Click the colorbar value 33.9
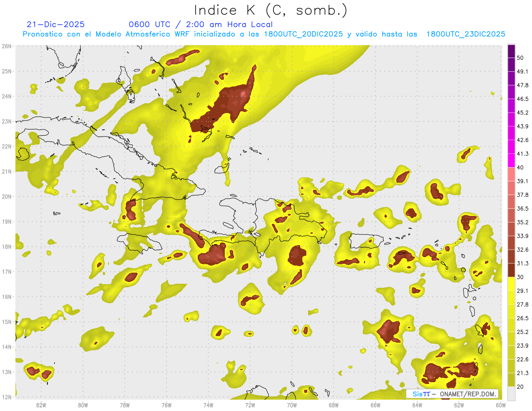This screenshot has width=532, height=411. click(523, 236)
